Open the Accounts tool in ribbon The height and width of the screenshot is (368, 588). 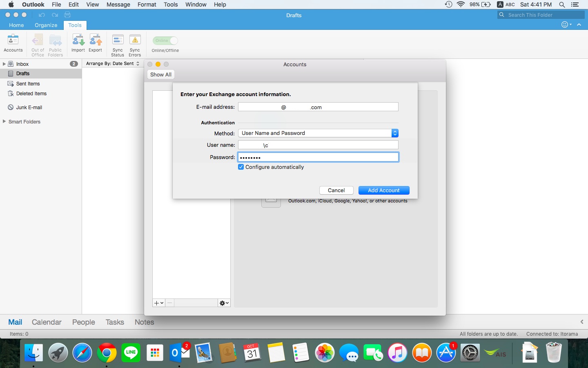click(x=13, y=43)
